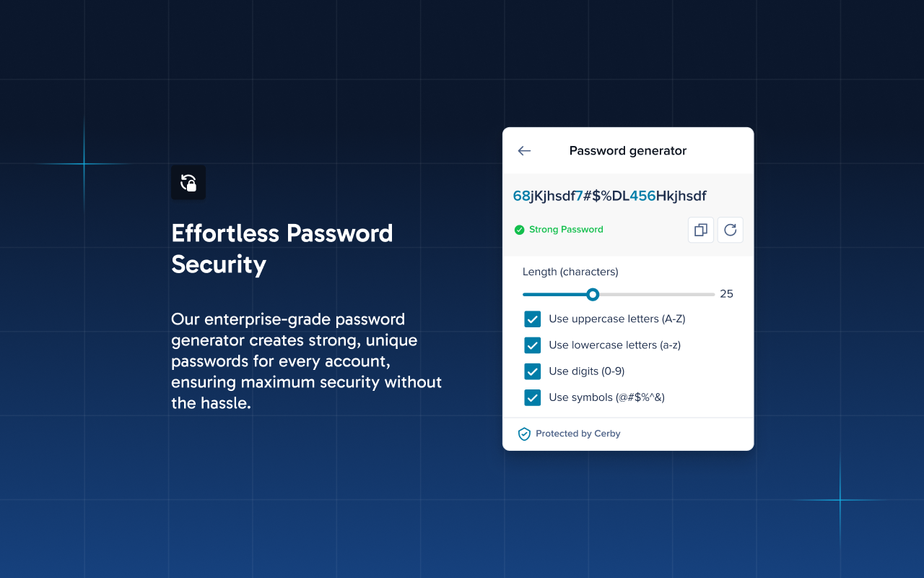Click the generated password text

pos(610,196)
